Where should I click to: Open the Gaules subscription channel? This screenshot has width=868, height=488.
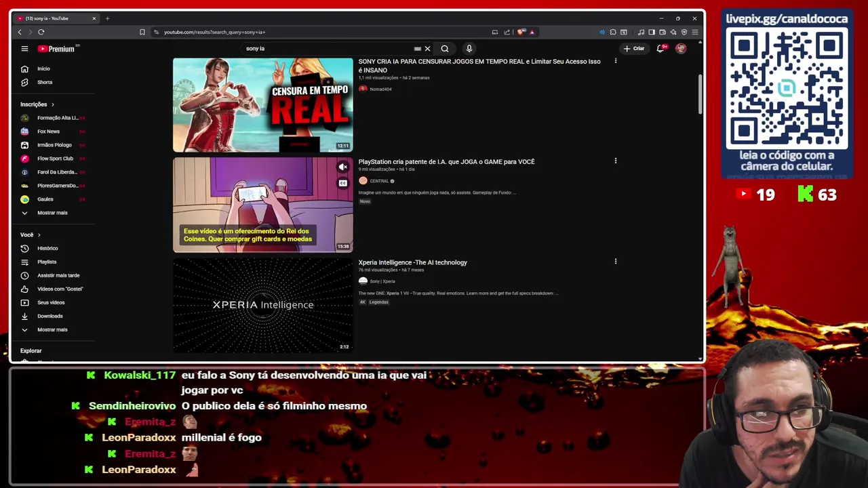pos(52,199)
